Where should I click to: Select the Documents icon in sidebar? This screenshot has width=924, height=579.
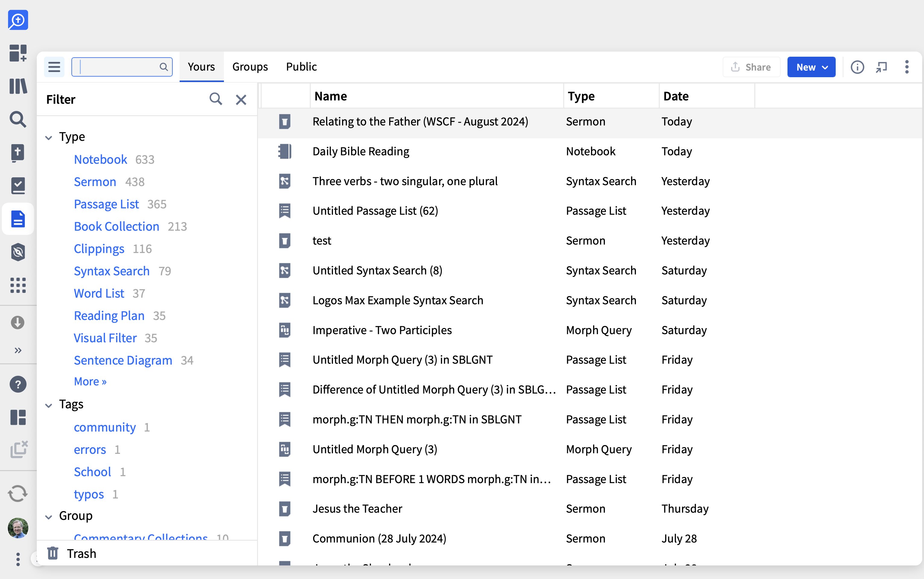18,219
